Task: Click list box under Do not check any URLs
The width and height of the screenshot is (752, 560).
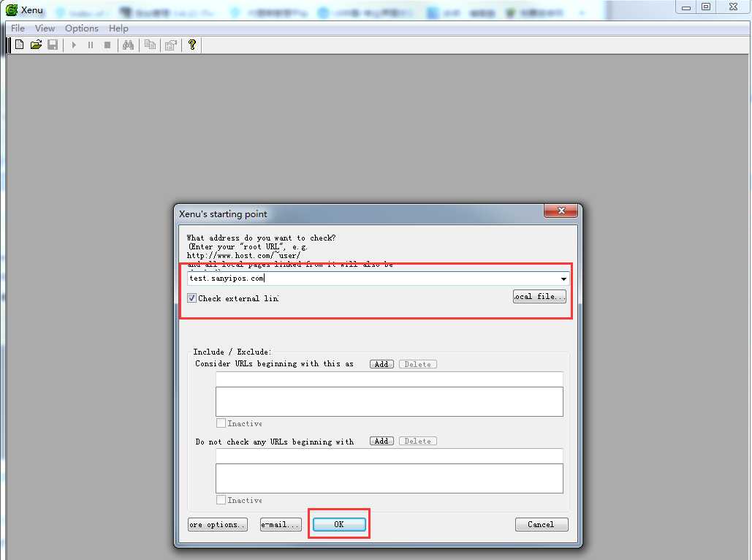Action: [390, 478]
